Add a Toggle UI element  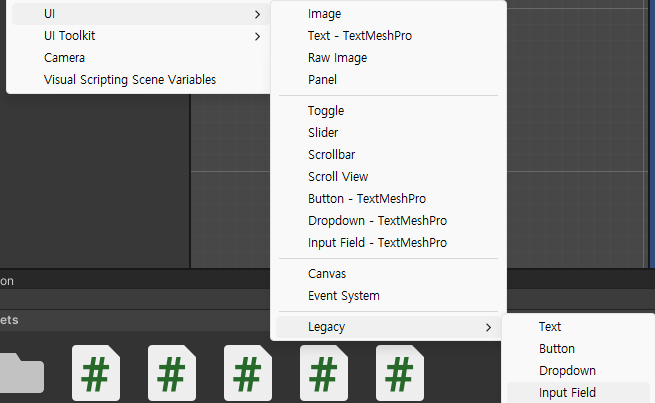coord(388,111)
